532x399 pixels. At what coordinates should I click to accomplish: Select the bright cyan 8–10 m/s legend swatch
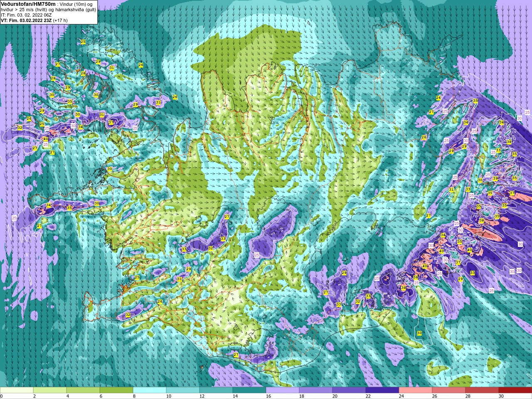(x=150, y=390)
